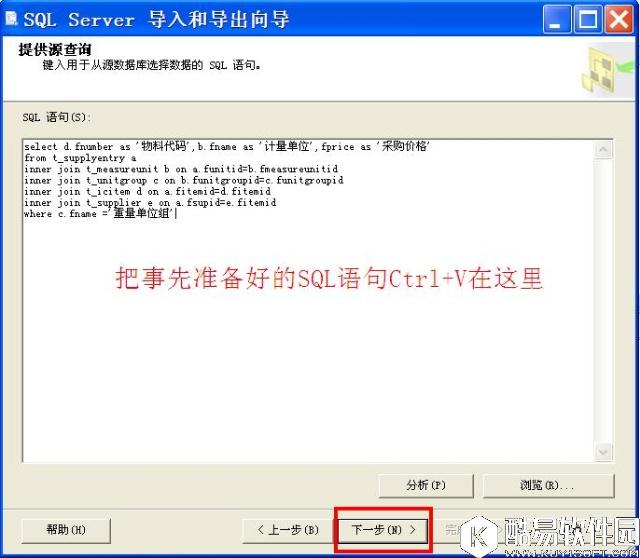Open help via 帮助(H) button
Viewport: 640px width, 558px height.
click(66, 530)
